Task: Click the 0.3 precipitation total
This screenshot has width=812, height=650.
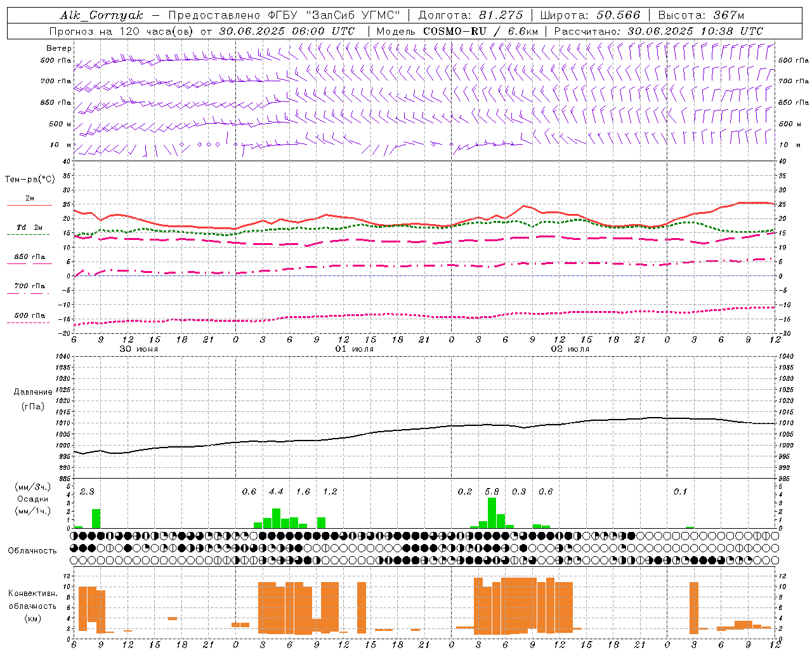Action: coord(519,491)
